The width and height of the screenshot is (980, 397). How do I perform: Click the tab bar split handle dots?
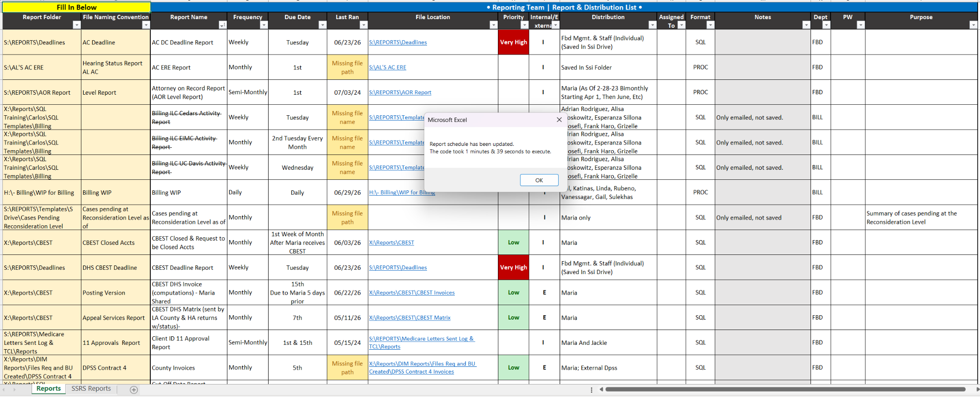pos(592,390)
